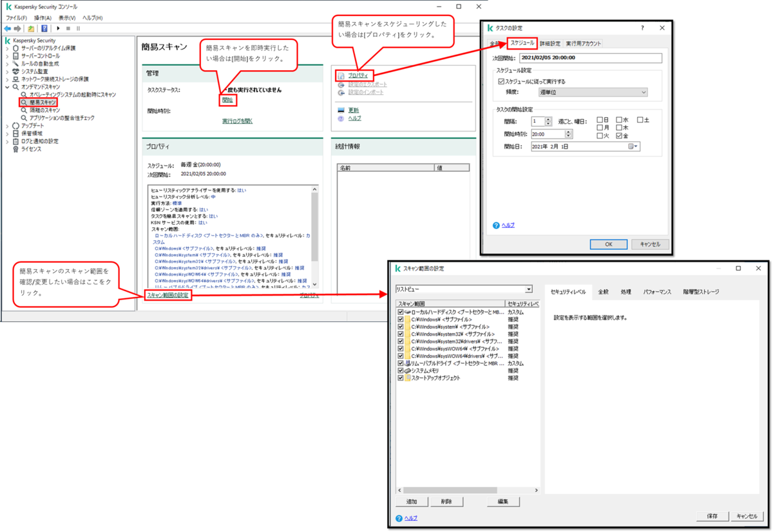This screenshot has width=773, height=532.
Task: Switch to 詳細設定 tab in タスクの設定
Action: 550,44
